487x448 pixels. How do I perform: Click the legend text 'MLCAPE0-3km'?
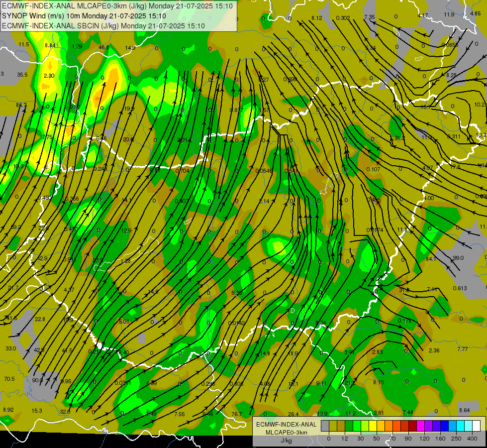click(x=287, y=433)
